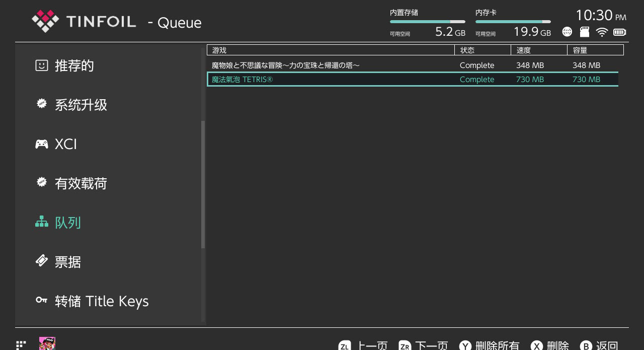Click the Tinfoil logo icon
Image resolution: width=644 pixels, height=350 pixels.
(x=45, y=21)
